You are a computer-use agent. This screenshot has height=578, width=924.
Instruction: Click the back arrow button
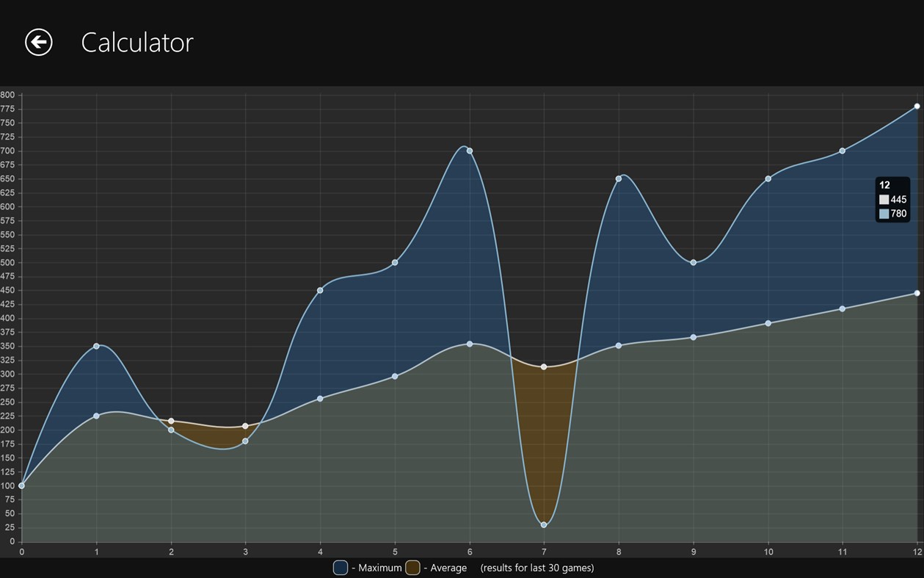coord(39,42)
